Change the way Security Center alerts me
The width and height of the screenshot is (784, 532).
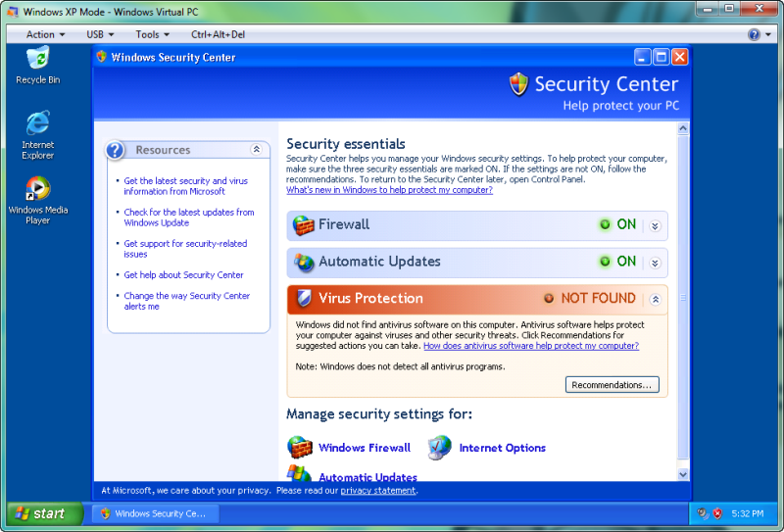(x=186, y=301)
